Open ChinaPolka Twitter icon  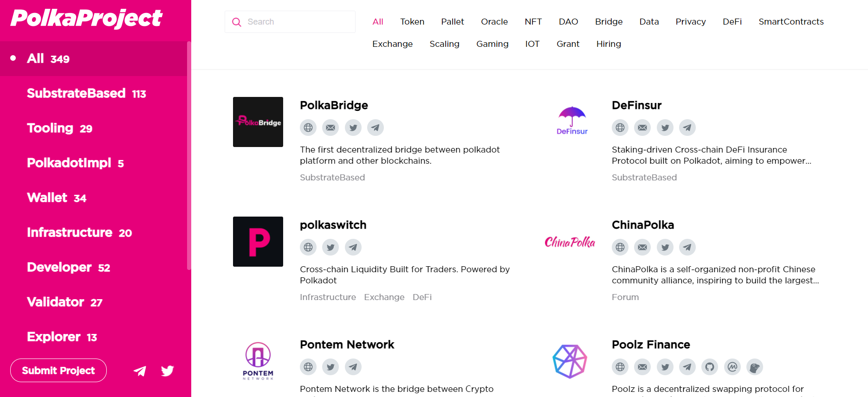[665, 247]
